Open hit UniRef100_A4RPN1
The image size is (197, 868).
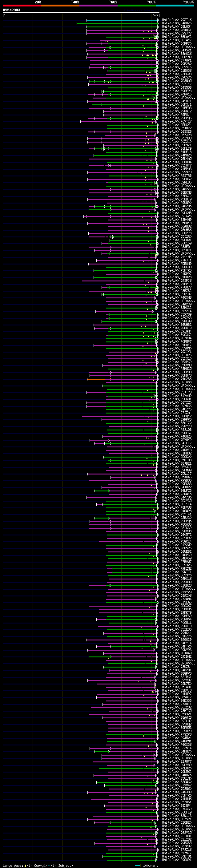177,741
